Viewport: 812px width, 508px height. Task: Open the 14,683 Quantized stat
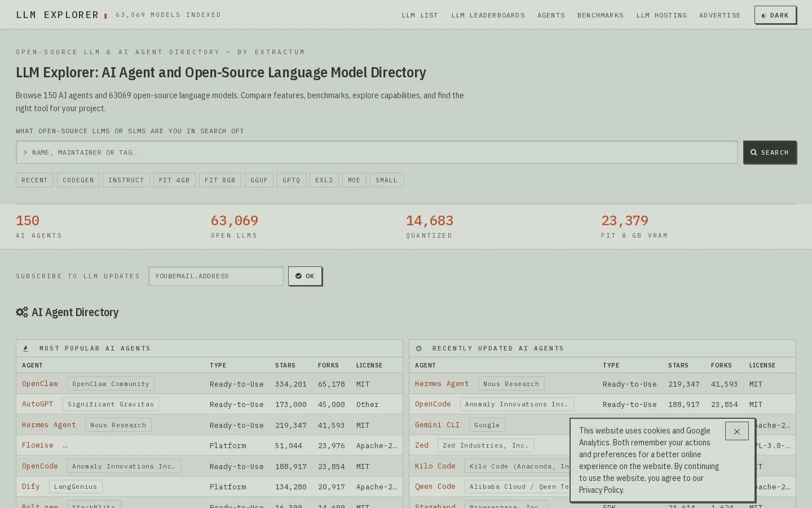point(430,226)
